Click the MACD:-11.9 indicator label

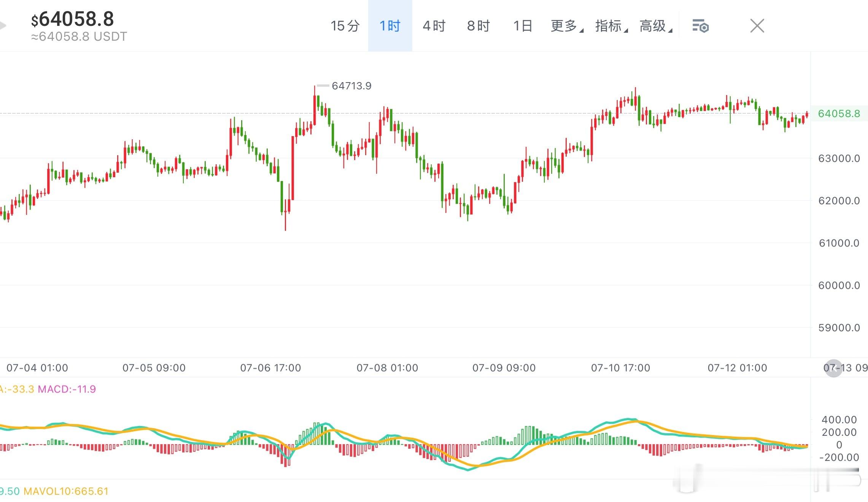(x=67, y=389)
